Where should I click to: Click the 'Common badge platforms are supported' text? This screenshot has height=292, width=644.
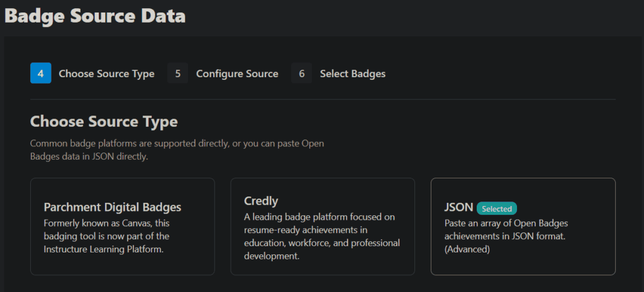[x=177, y=151]
